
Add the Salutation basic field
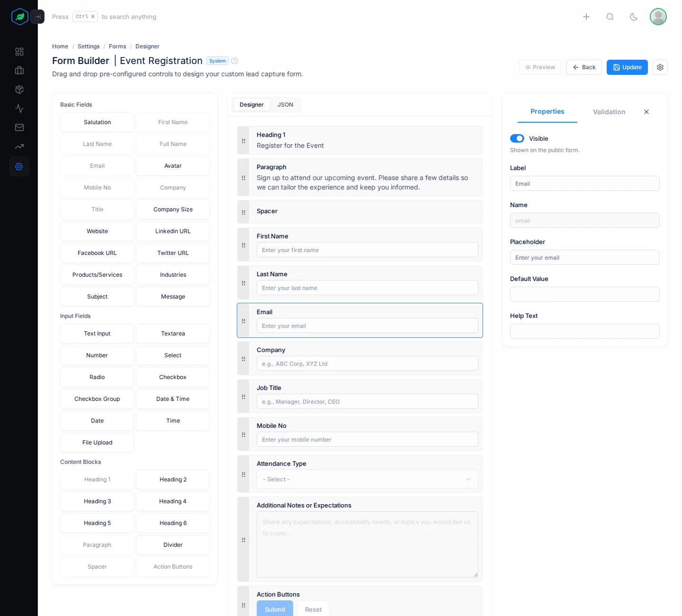click(x=97, y=122)
